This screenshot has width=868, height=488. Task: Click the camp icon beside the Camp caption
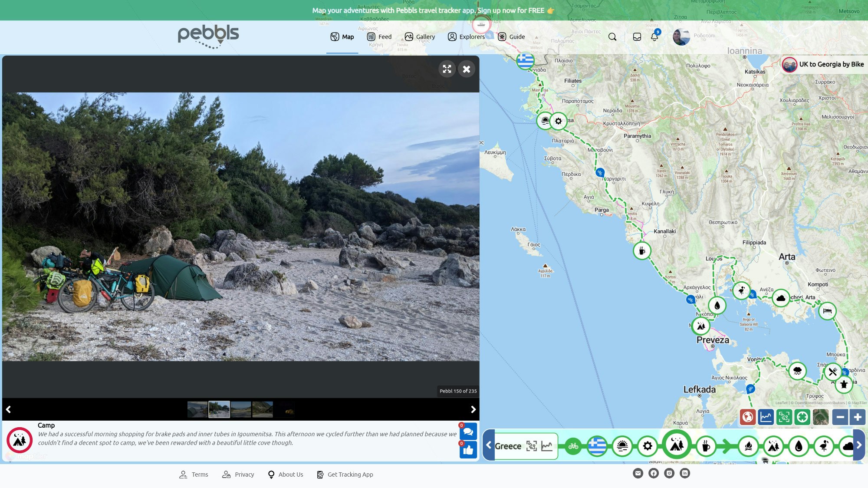19,440
